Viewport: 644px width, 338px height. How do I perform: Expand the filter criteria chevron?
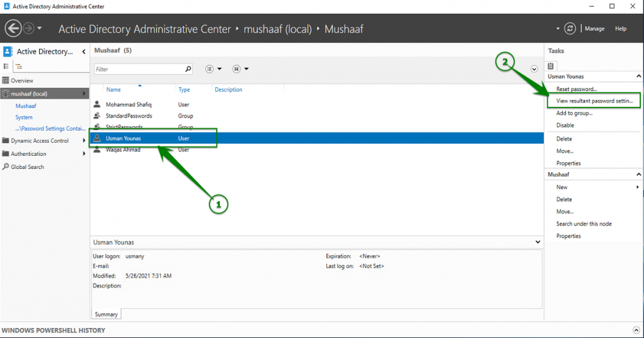[x=534, y=69]
